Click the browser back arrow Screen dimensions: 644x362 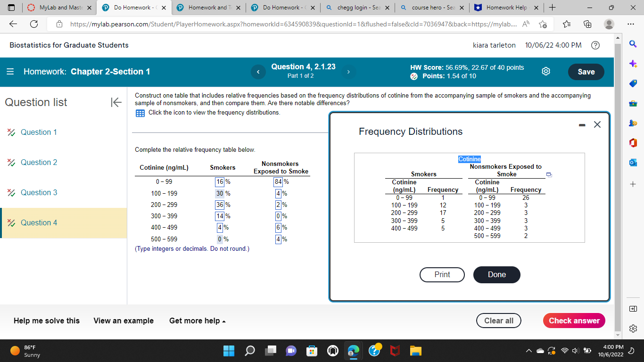coord(13,25)
